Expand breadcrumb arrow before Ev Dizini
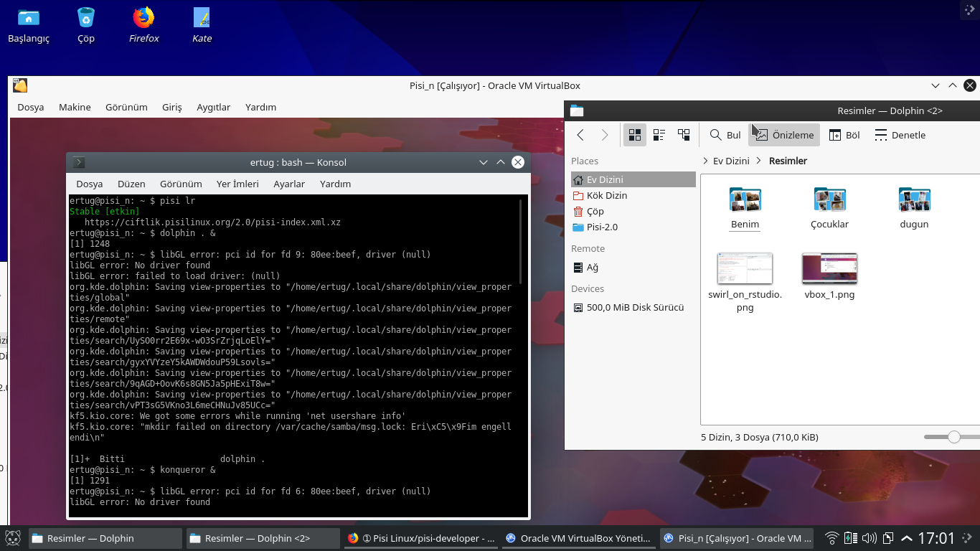The width and height of the screenshot is (980, 551). tap(705, 161)
